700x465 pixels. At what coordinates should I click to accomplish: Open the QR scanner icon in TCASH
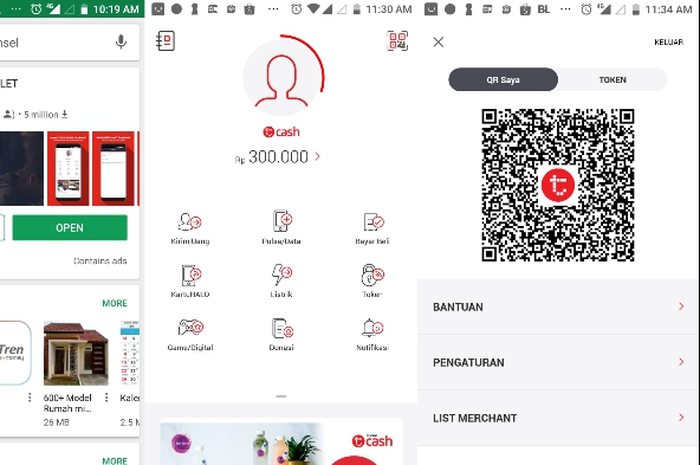(397, 41)
